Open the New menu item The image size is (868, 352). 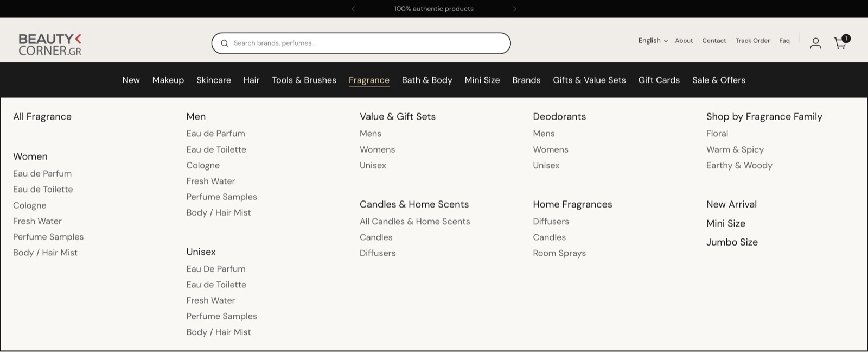tap(131, 80)
